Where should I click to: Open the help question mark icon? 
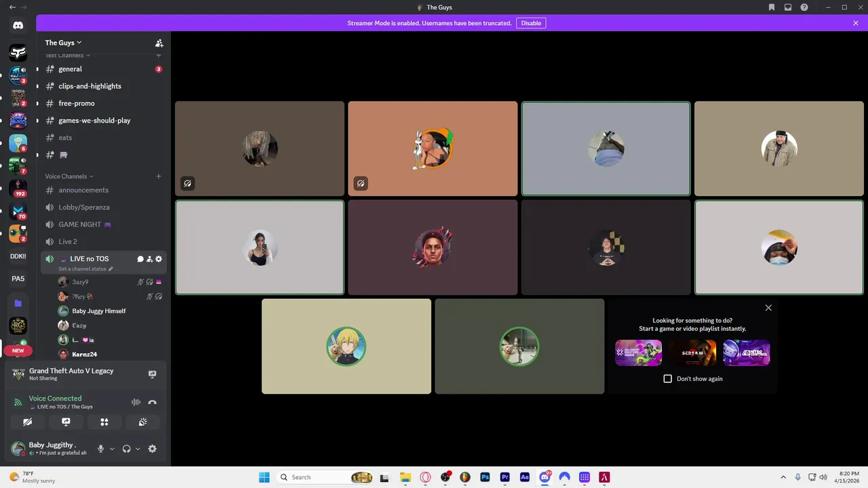[804, 7]
